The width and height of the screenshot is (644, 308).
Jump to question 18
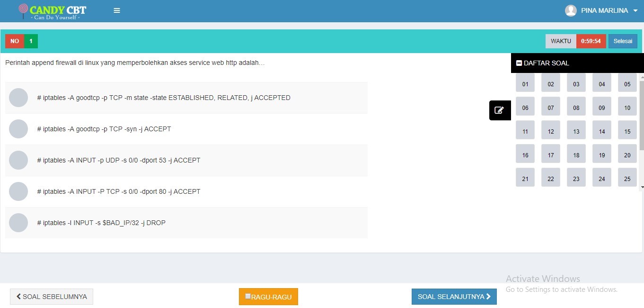click(x=576, y=154)
